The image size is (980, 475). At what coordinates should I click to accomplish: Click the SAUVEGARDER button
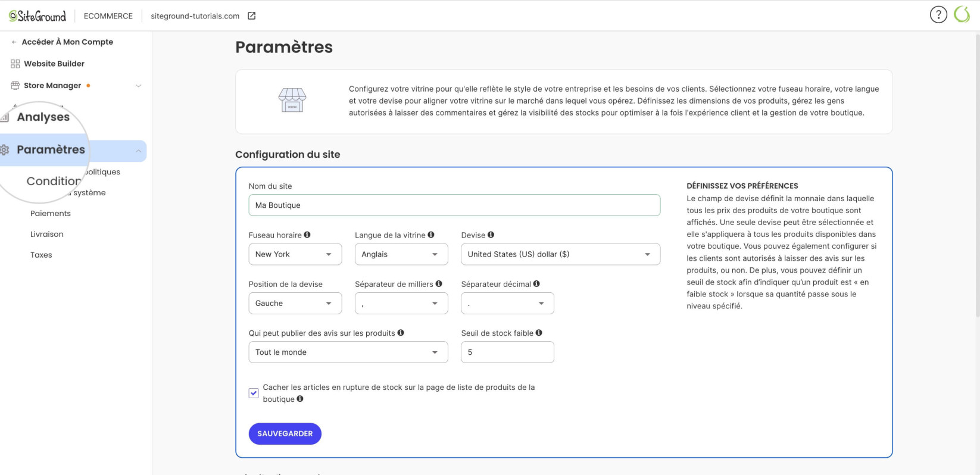(285, 434)
